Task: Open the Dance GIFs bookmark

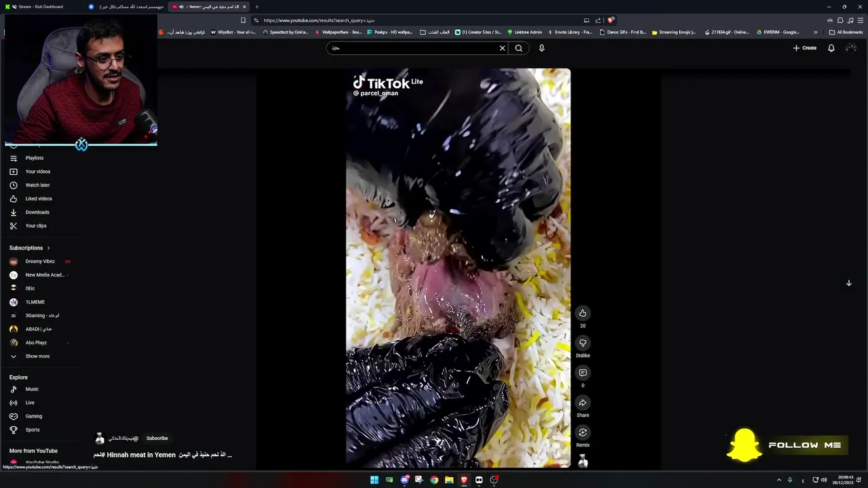Action: pyautogui.click(x=623, y=32)
